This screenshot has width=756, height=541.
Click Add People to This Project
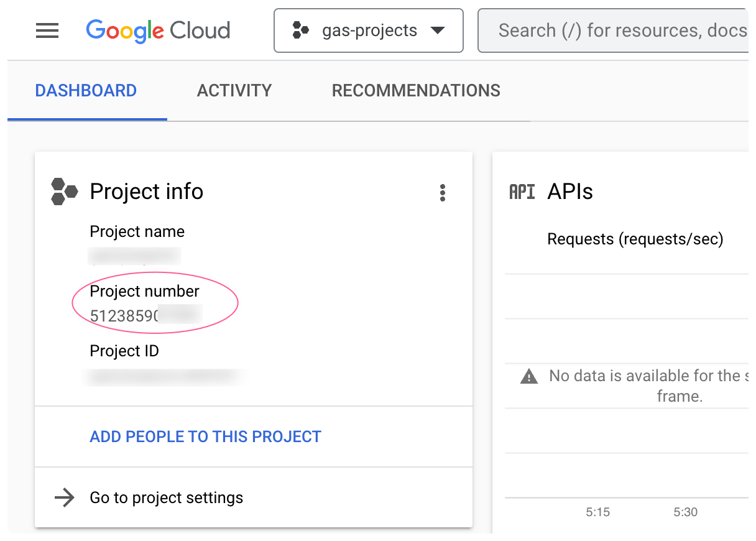coord(205,437)
